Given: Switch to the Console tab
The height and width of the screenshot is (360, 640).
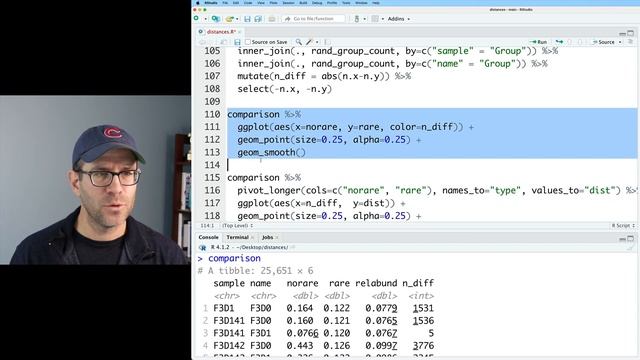Looking at the screenshot, I should point(209,237).
